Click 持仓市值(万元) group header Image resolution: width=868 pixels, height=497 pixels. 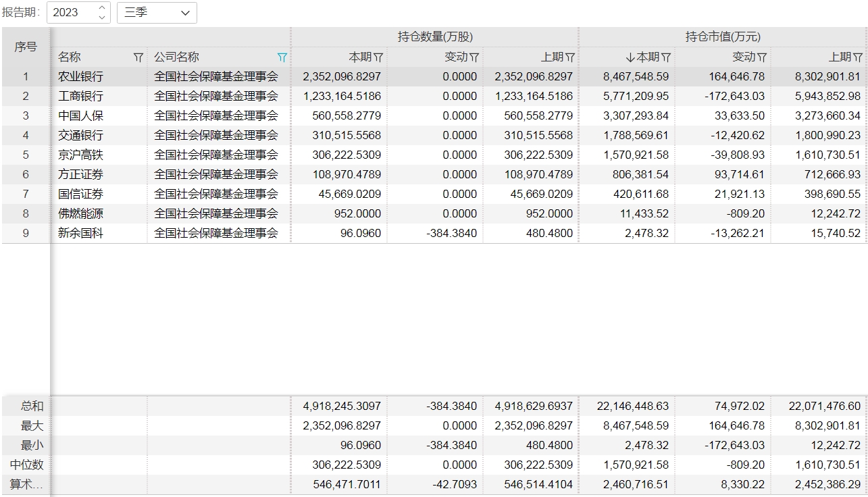pos(723,37)
